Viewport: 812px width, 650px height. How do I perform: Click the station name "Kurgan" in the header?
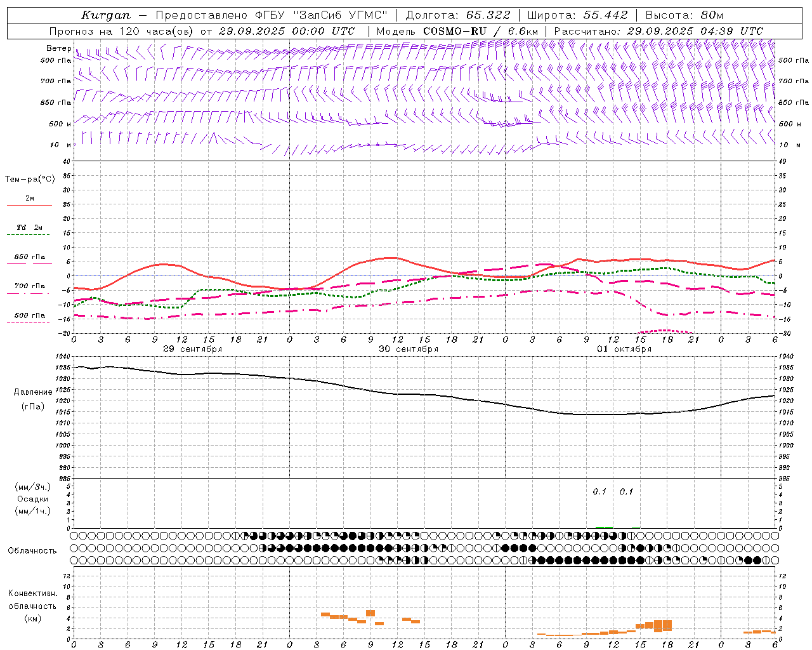pyautogui.click(x=105, y=15)
